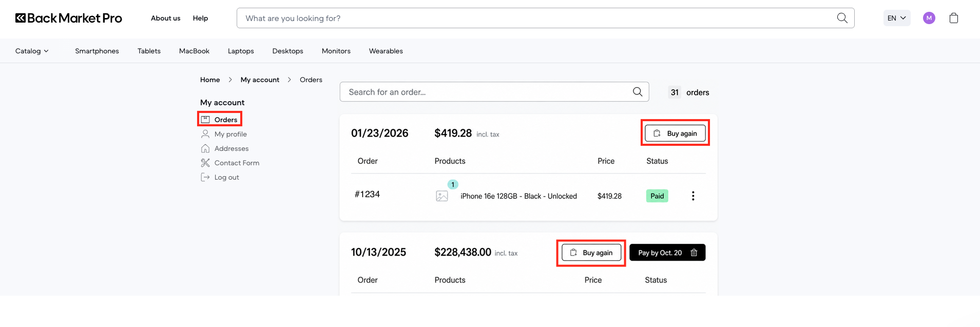Click the Pay by Oct. 20 button
980x327 pixels.
tap(667, 252)
